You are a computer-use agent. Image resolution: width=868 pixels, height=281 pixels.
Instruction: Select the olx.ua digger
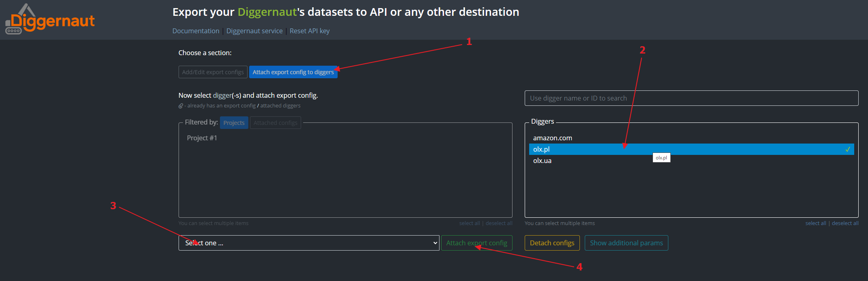point(691,161)
